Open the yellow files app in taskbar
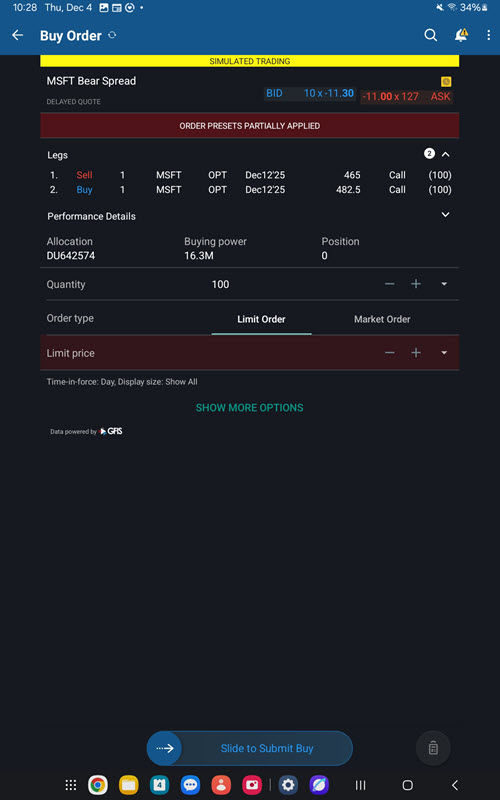500x800 pixels. [x=129, y=785]
